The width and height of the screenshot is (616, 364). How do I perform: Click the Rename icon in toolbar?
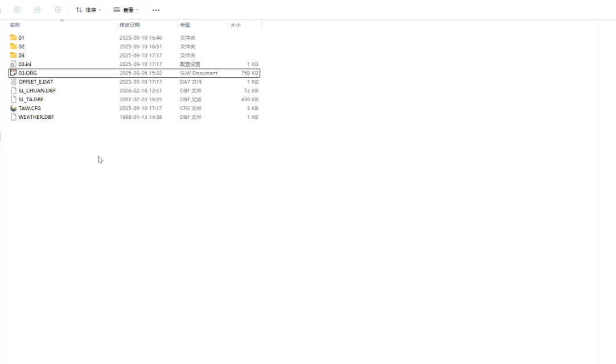17,10
